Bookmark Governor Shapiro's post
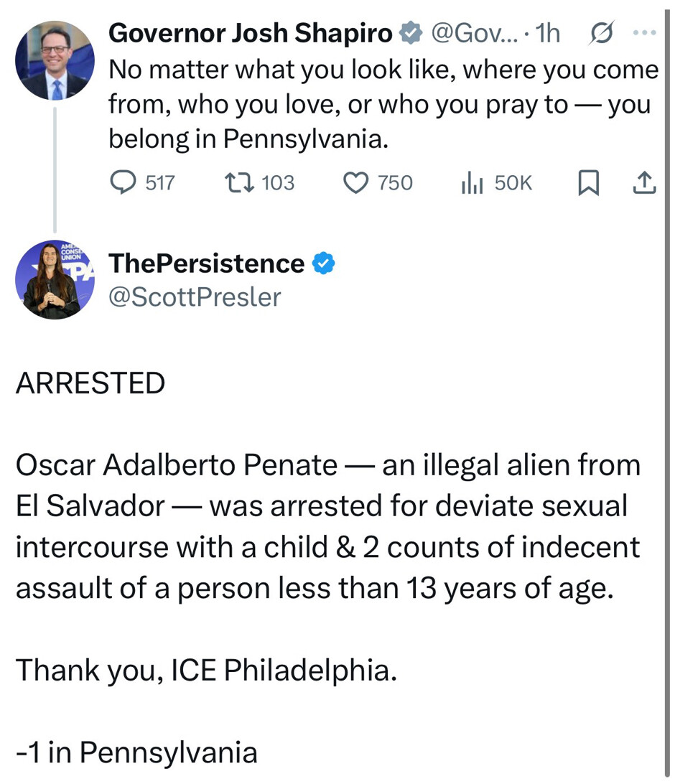The image size is (675, 784). (588, 184)
